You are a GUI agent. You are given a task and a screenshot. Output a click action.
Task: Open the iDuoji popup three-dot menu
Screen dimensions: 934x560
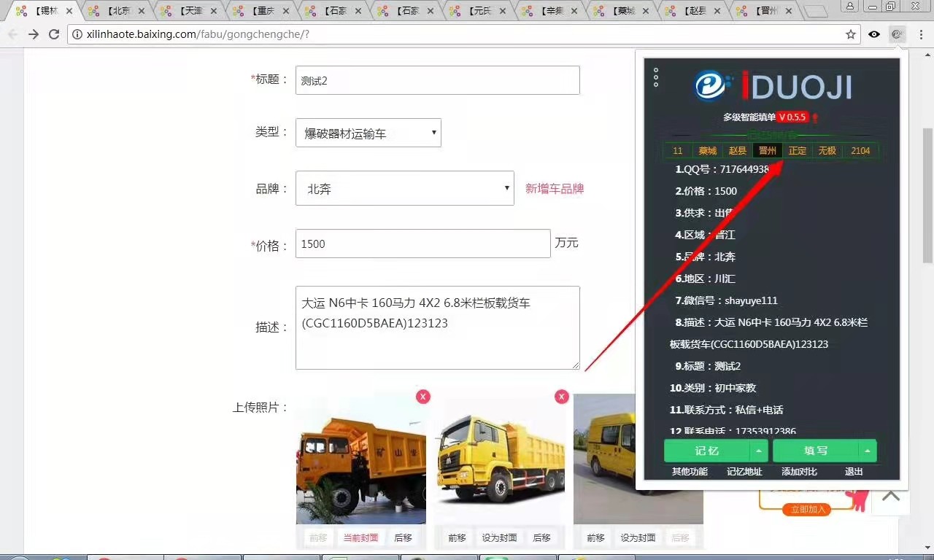656,78
